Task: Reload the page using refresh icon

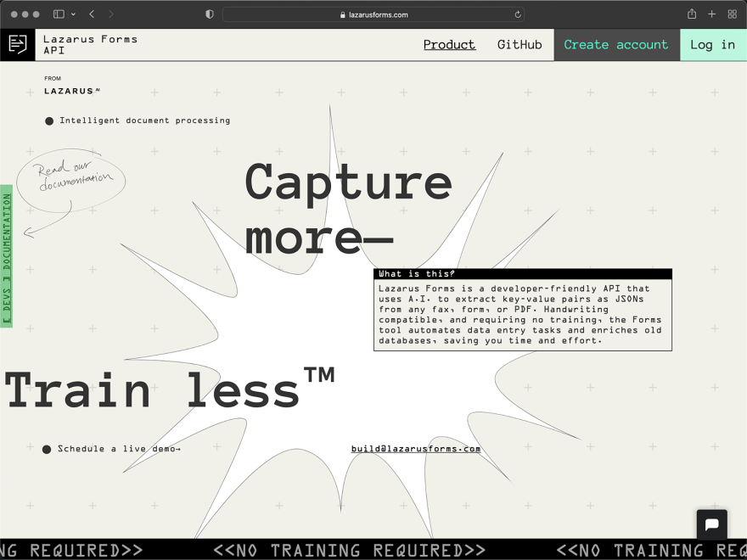Action: pos(518,14)
